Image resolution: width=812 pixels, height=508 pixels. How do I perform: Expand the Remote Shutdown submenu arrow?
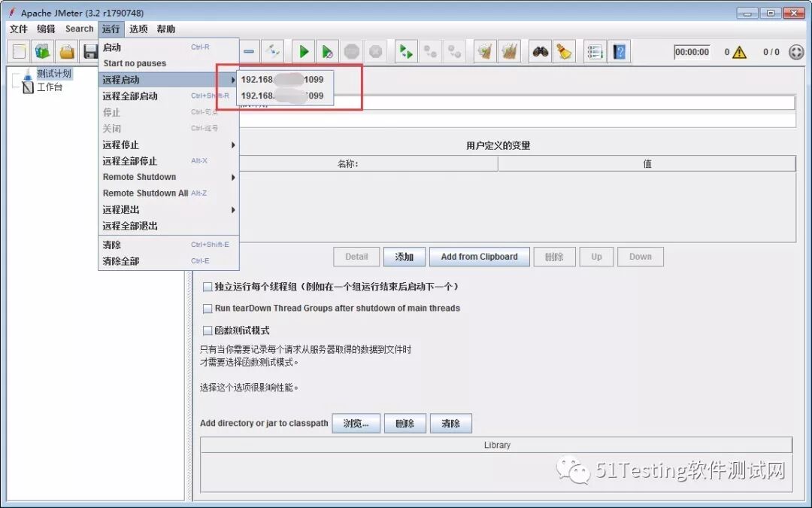(233, 178)
